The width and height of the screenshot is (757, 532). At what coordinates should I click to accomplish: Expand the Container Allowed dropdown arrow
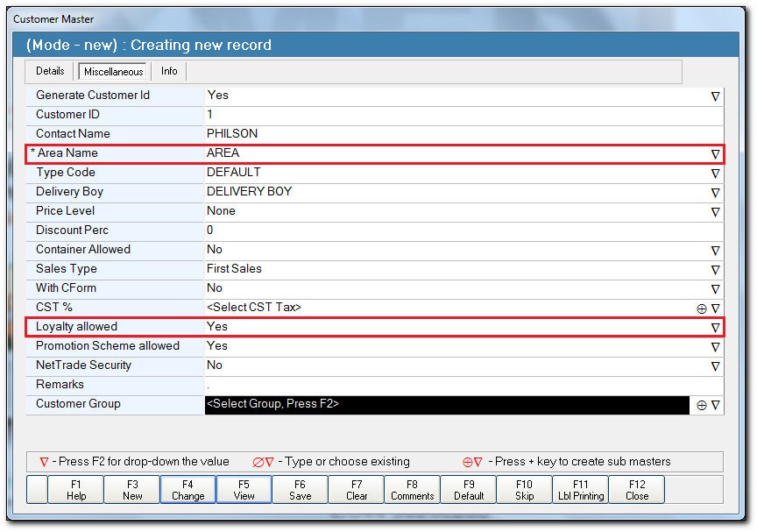[x=715, y=251]
